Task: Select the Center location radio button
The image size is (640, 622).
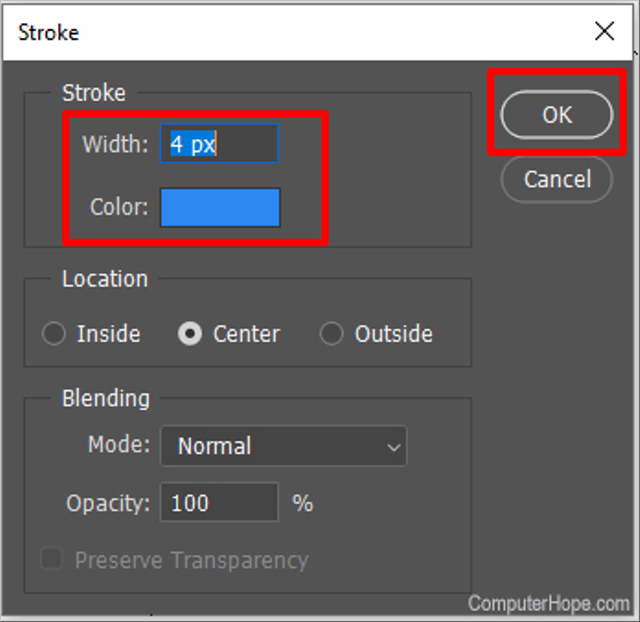Action: pos(190,333)
